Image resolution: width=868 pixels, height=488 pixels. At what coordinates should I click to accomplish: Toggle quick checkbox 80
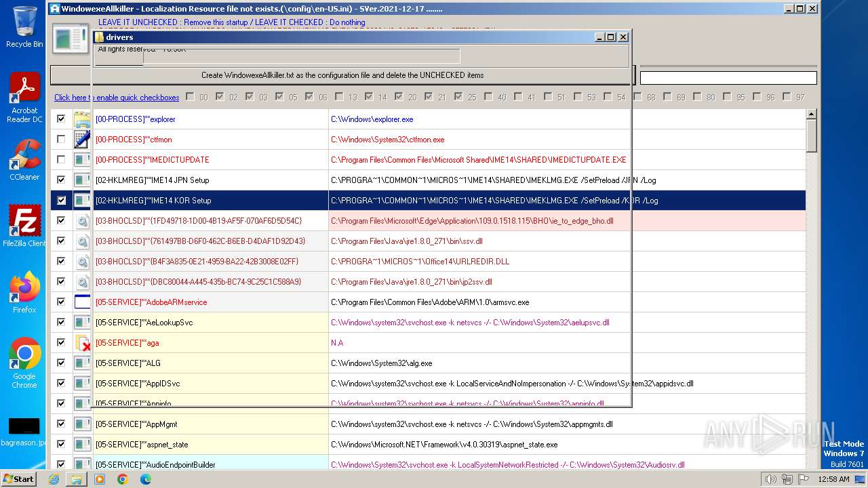(x=697, y=97)
